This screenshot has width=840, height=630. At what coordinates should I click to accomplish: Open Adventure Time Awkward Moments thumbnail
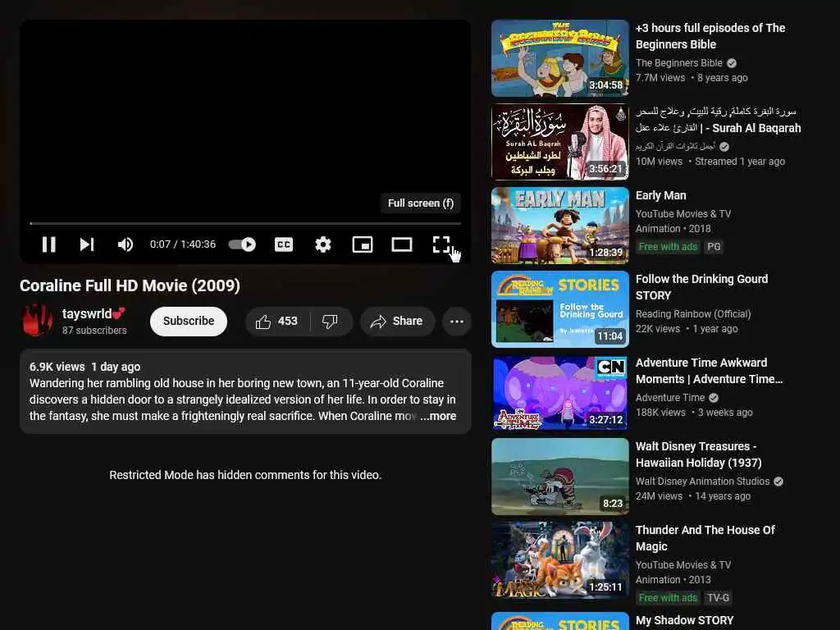(559, 393)
